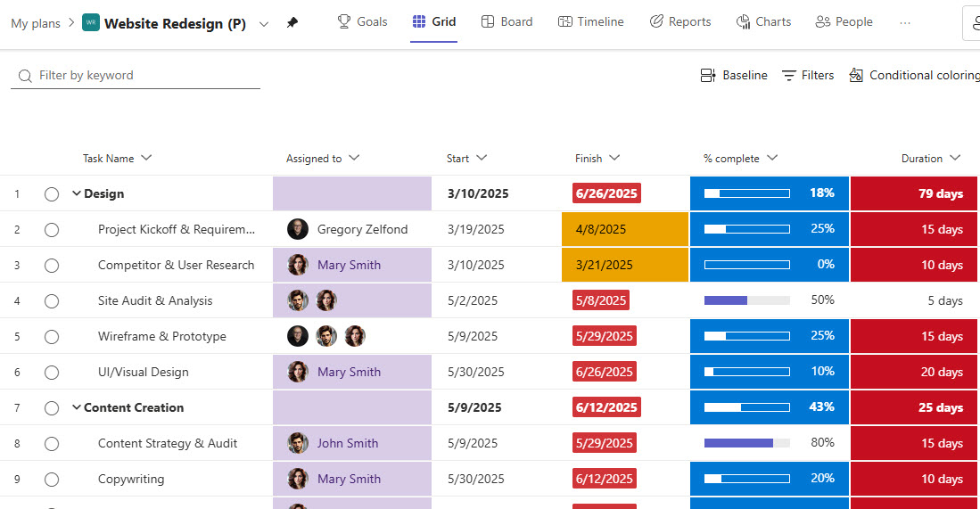Click the first avatar in Wireframe & Prototype row
Image resolution: width=980 pixels, height=509 pixels.
[x=298, y=336]
